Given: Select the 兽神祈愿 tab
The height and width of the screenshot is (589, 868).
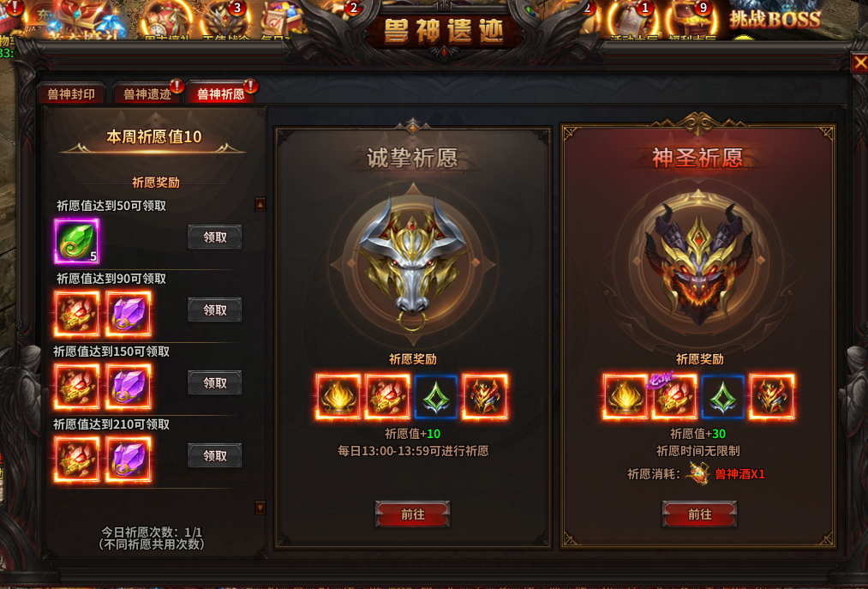Looking at the screenshot, I should click(x=221, y=94).
